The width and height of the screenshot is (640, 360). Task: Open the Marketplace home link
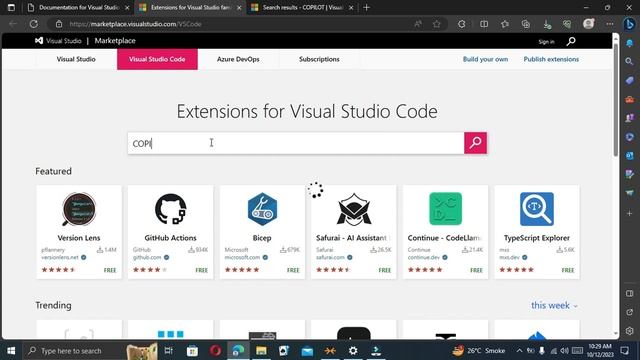(x=115, y=41)
